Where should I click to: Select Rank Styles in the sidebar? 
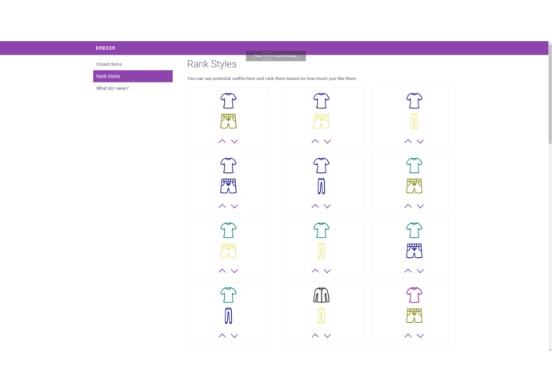click(133, 76)
